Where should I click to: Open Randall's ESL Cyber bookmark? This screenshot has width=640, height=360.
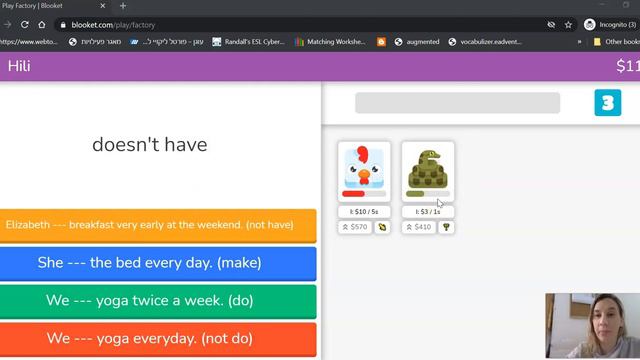pyautogui.click(x=248, y=42)
